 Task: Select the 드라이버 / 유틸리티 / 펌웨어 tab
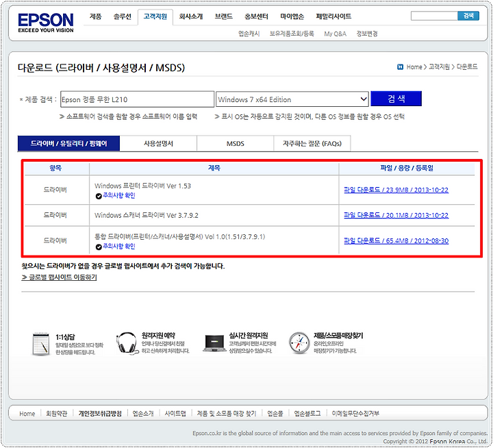[x=68, y=143]
